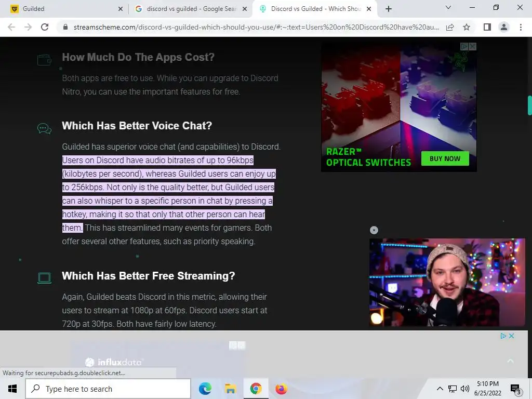Open the Chrome profile menu
This screenshot has height=399, width=532.
[x=504, y=27]
